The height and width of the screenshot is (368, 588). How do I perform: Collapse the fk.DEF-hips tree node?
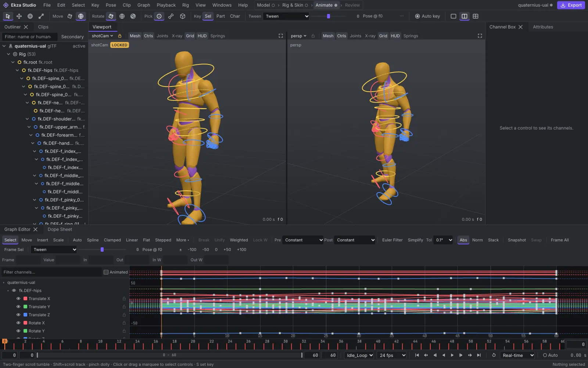coord(17,70)
